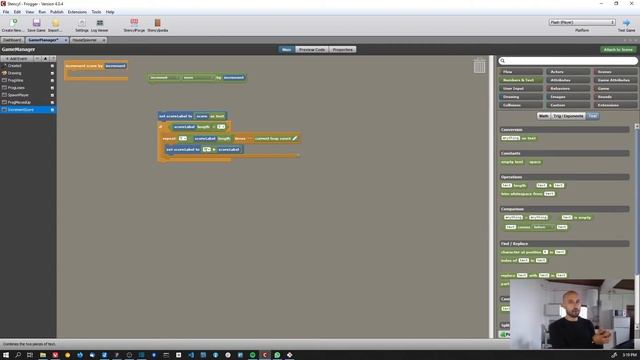This screenshot has width=640, height=360.
Task: Toggle checkbox for FrogLoses event
Action: coord(52,88)
